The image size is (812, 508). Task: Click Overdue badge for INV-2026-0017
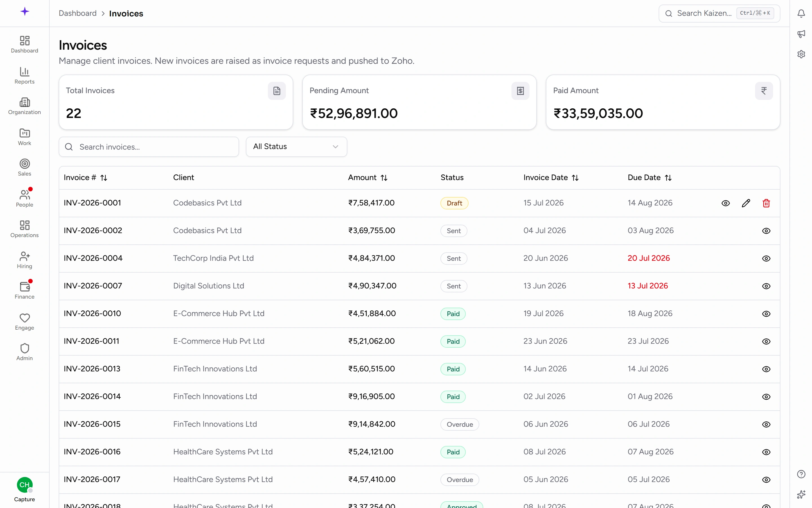click(460, 480)
